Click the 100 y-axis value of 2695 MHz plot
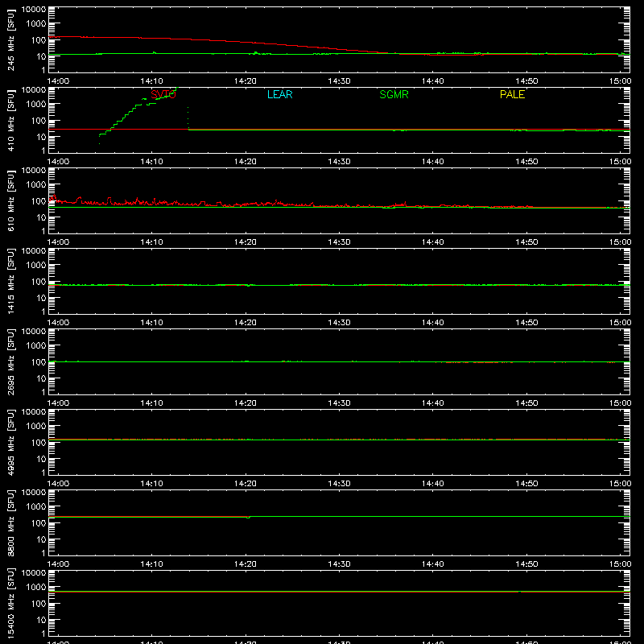This screenshot has width=644, height=644. 39,362
